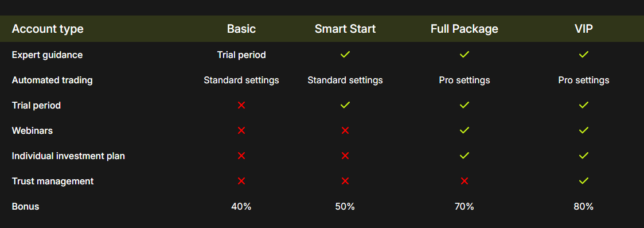Select the VIP column header

[x=583, y=29]
